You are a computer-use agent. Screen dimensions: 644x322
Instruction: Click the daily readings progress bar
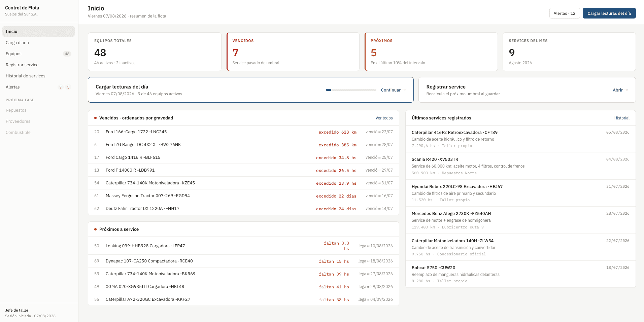click(x=351, y=90)
